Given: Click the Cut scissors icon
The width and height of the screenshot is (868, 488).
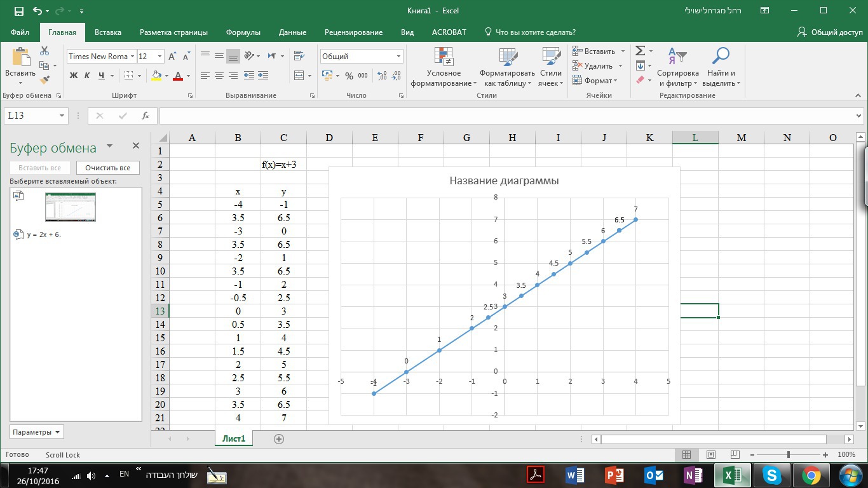Looking at the screenshot, I should click(44, 51).
